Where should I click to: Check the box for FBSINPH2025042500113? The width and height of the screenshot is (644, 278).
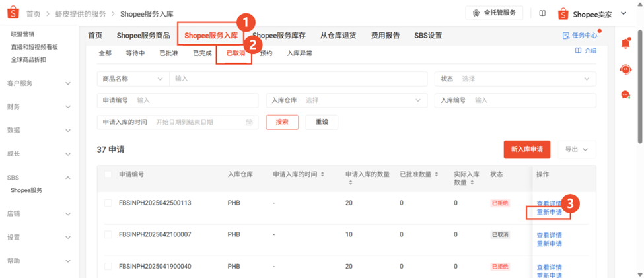click(x=108, y=203)
